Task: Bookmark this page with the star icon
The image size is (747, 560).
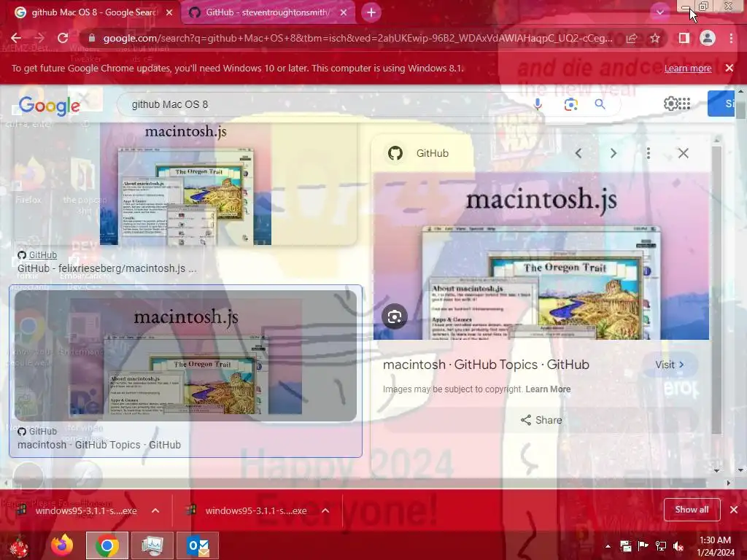Action: [655, 38]
